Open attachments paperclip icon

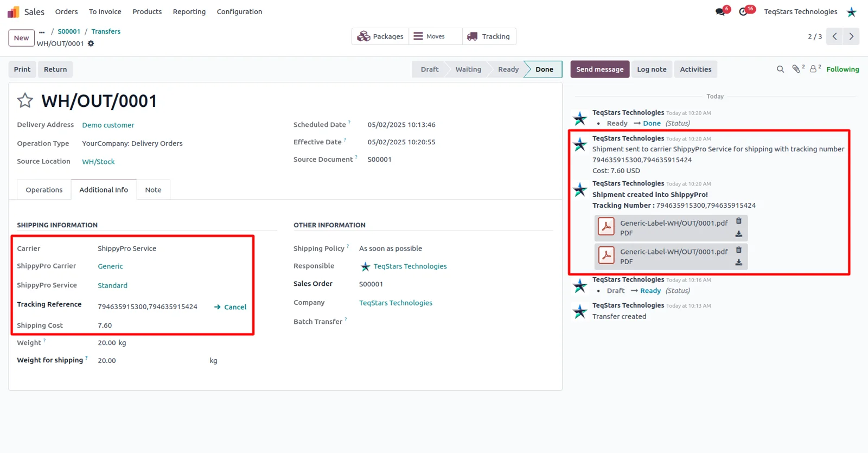tap(796, 69)
